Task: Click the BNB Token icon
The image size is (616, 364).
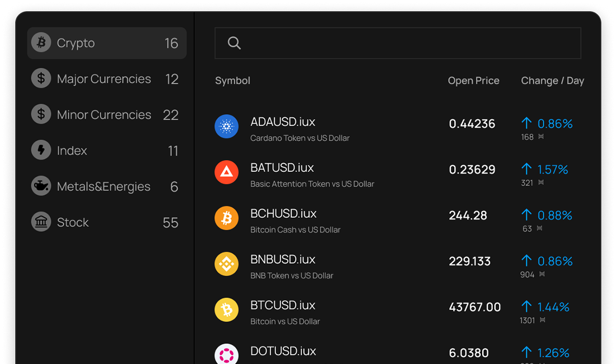Action: tap(226, 264)
